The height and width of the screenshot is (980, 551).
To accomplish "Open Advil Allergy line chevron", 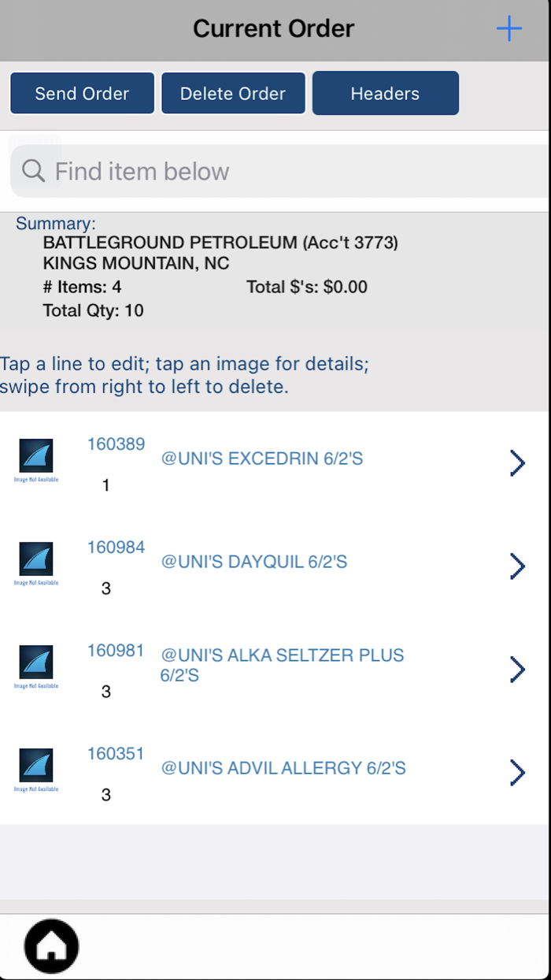I will click(x=517, y=772).
